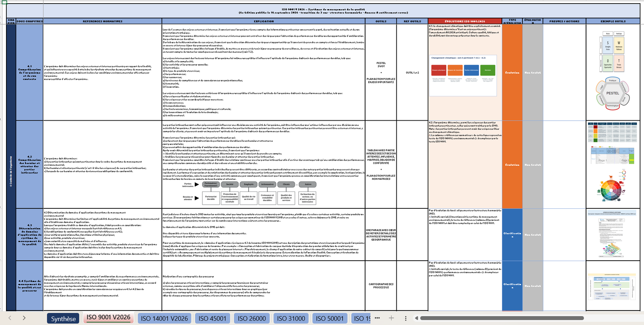Click the Changement climatique illustration

pyautogui.click(x=463, y=76)
